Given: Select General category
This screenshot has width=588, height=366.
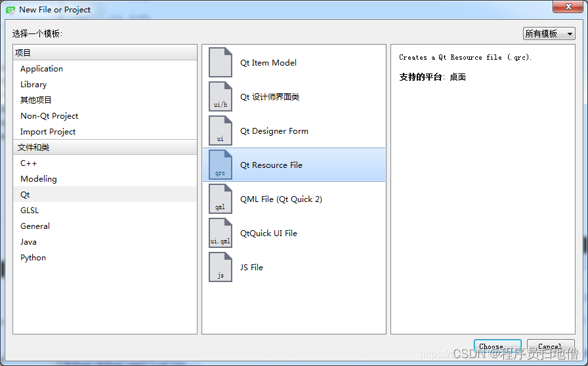Looking at the screenshot, I should point(104,226).
